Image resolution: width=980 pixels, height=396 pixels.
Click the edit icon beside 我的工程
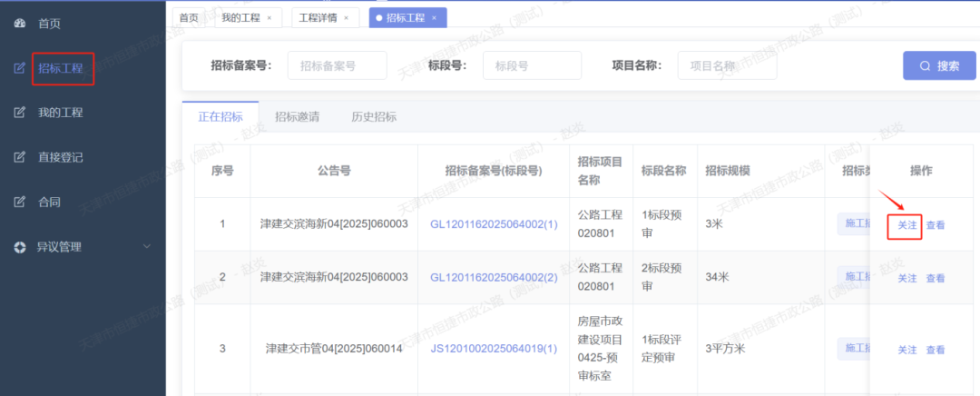pos(19,113)
